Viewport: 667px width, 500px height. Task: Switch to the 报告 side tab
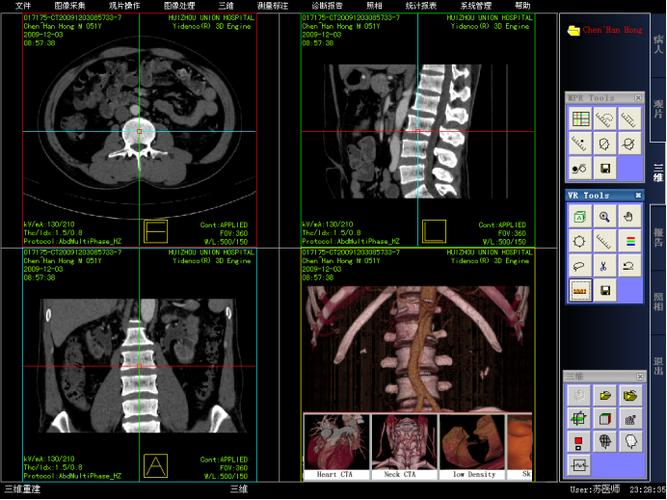click(658, 237)
